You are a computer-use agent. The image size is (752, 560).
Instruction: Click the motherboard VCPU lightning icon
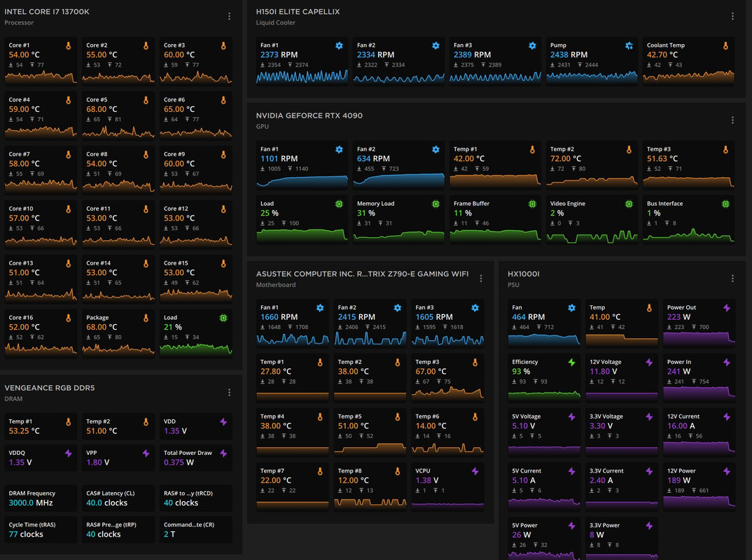tap(475, 471)
